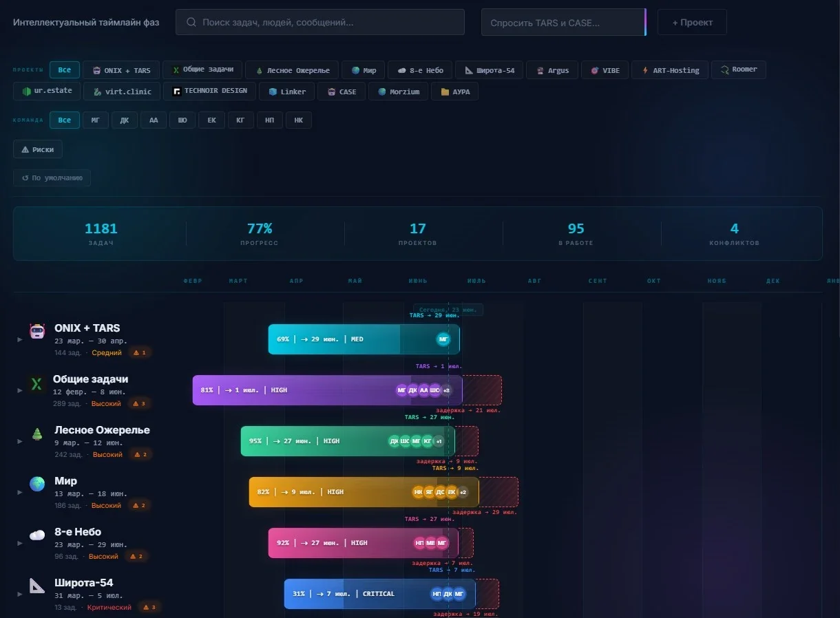The image size is (840, 618).
Task: Filter team by ДК
Action: 125,120
